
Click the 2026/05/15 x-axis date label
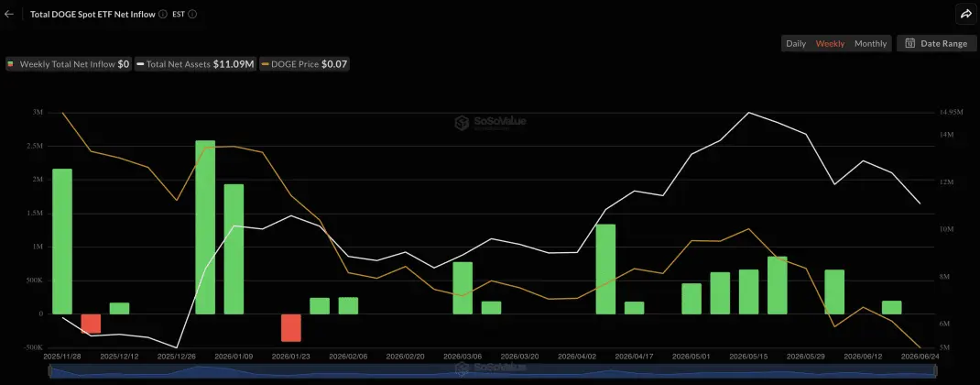click(749, 356)
